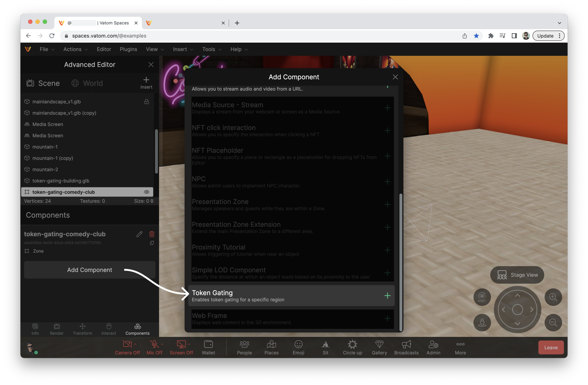
Task: Switch to the Render tab
Action: click(x=57, y=329)
